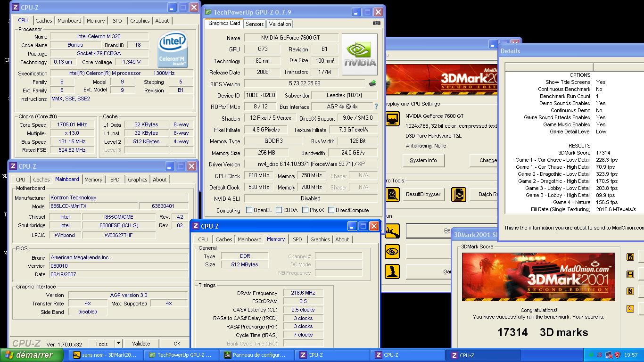This screenshot has width=644, height=362.
Task: Click the Manufacturer value Kontron Technology
Action: pos(119,197)
